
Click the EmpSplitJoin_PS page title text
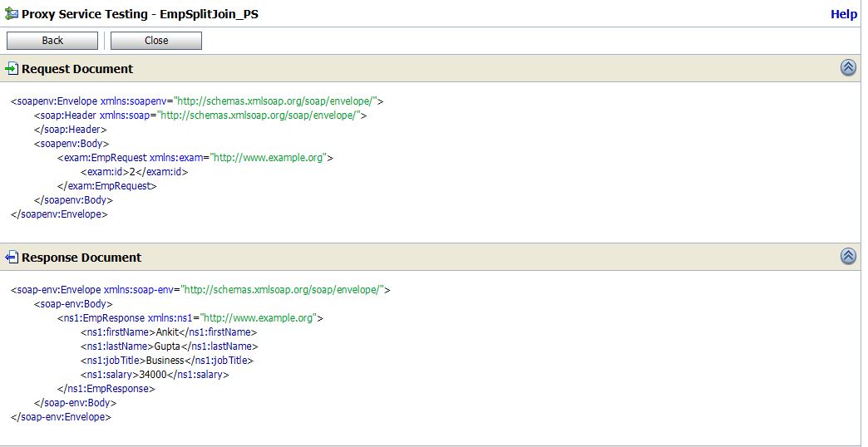click(x=209, y=14)
